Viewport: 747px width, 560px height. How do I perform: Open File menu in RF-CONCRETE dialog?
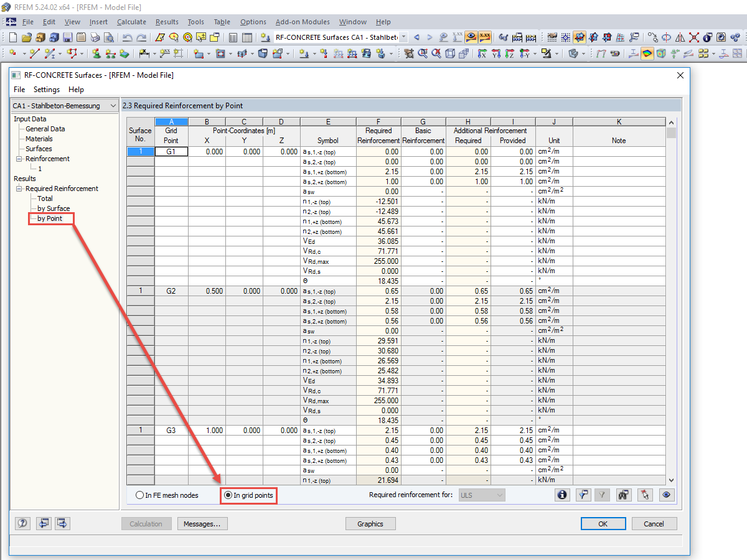[19, 90]
